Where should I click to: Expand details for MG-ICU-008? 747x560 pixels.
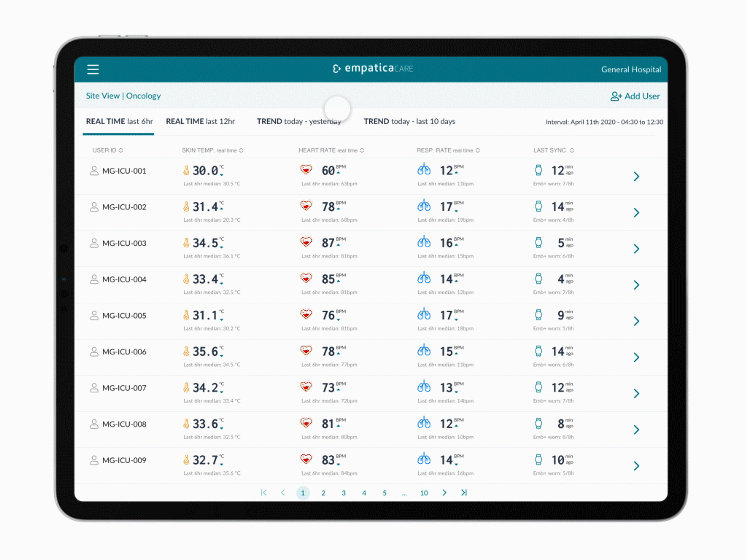[636, 429]
